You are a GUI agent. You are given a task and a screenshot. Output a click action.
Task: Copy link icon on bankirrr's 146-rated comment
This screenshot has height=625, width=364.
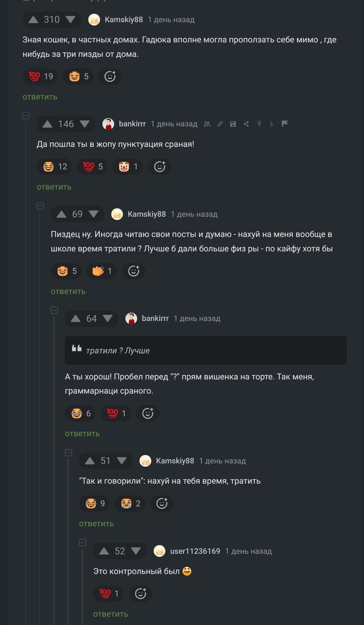pos(220,124)
